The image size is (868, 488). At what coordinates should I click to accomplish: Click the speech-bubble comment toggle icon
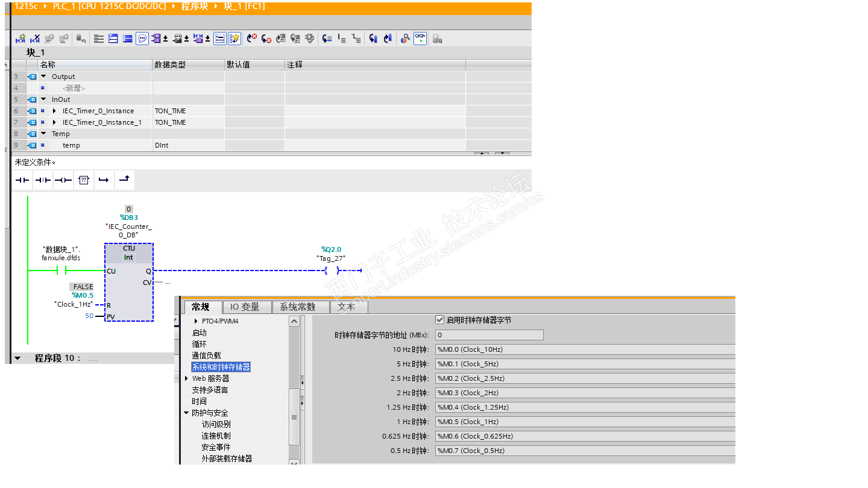tap(142, 39)
